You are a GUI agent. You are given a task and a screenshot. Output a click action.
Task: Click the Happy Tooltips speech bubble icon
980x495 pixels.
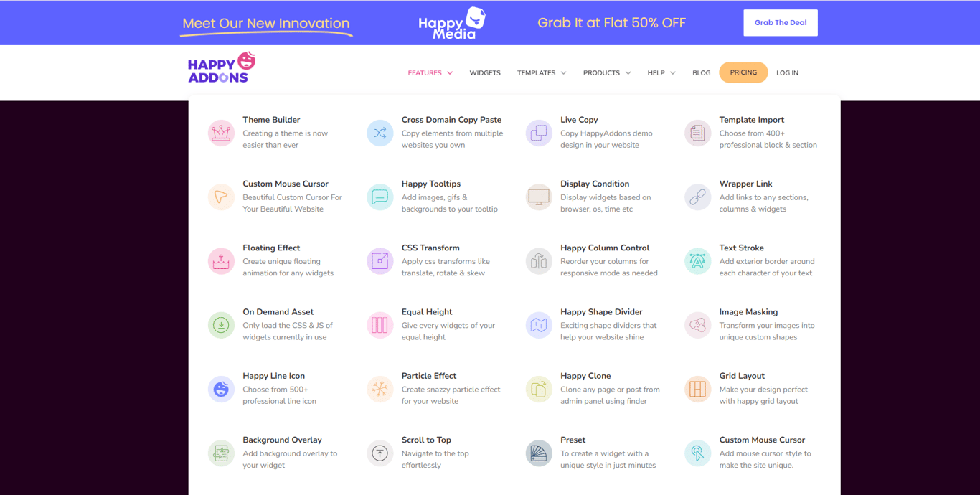(x=380, y=197)
